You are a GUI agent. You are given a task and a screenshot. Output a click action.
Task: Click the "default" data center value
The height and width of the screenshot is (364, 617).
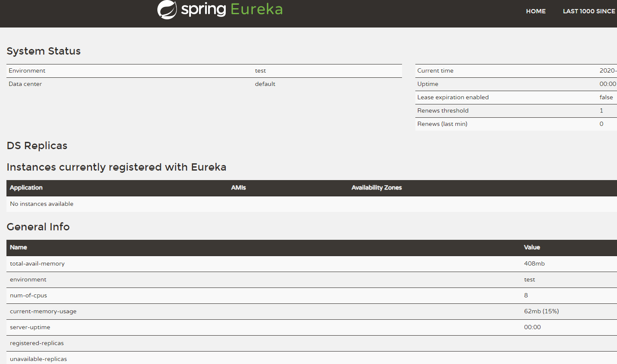(x=265, y=84)
